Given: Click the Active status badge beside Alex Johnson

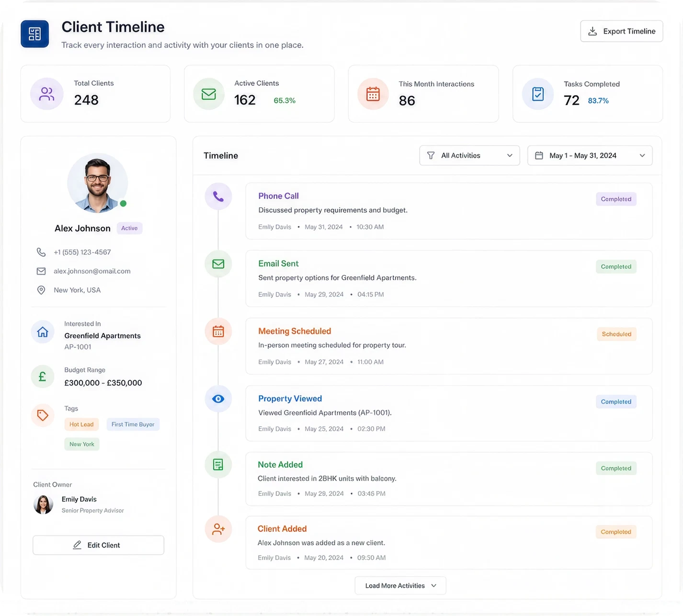Looking at the screenshot, I should (129, 228).
